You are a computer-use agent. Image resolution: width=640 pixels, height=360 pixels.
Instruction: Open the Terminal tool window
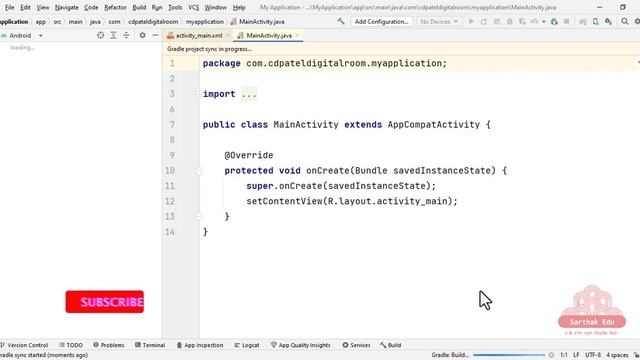click(x=150, y=345)
